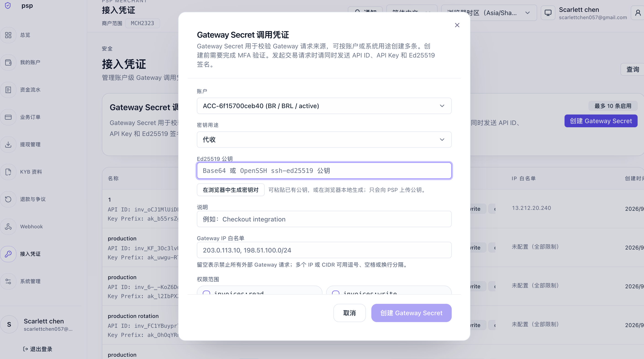
Task: Focus the Ed25519 公钥 input field
Action: 324,171
